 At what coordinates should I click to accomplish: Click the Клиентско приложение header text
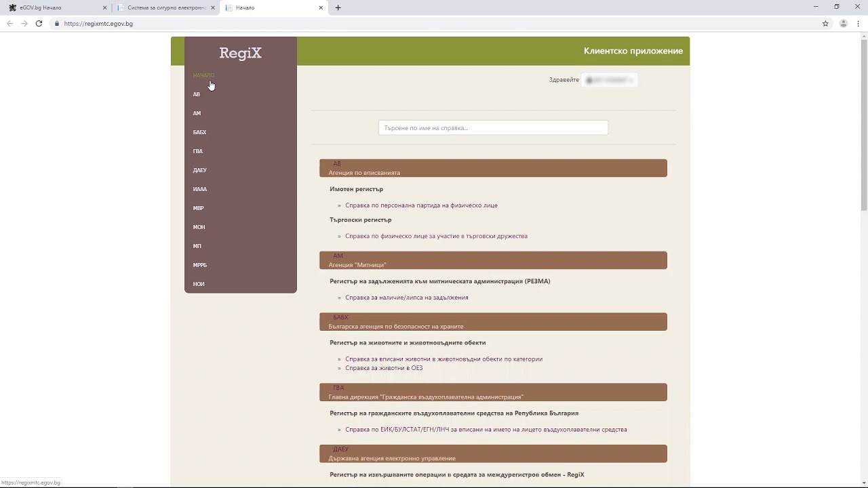pyautogui.click(x=633, y=51)
